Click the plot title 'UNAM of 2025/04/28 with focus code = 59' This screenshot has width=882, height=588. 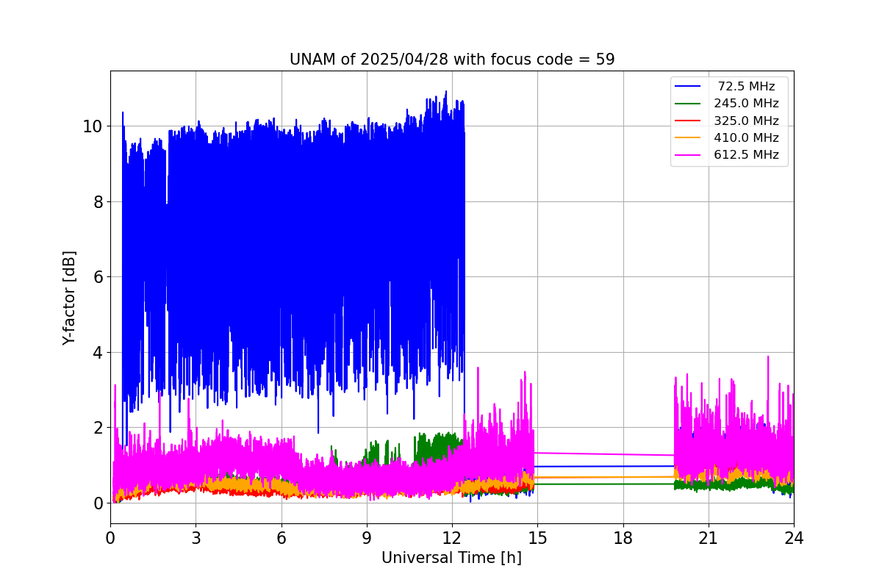click(452, 60)
